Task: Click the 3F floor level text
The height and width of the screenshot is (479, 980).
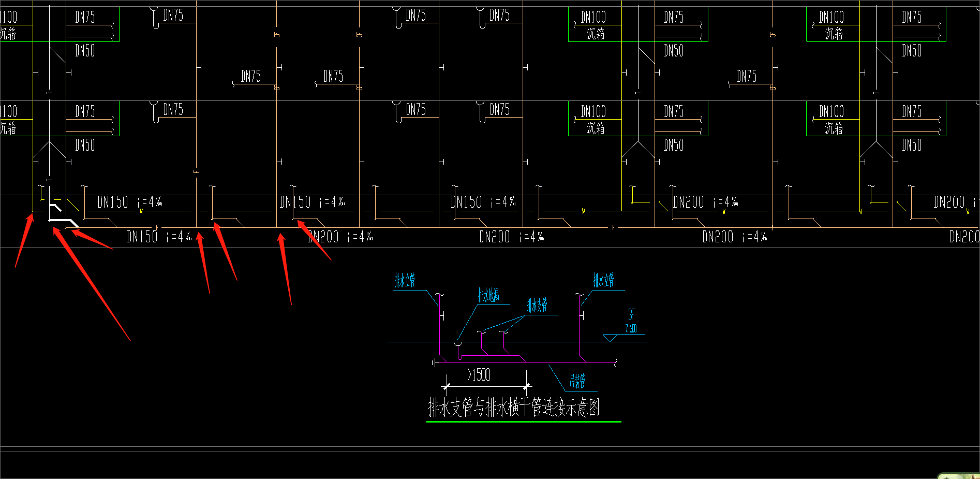Action: tap(631, 314)
